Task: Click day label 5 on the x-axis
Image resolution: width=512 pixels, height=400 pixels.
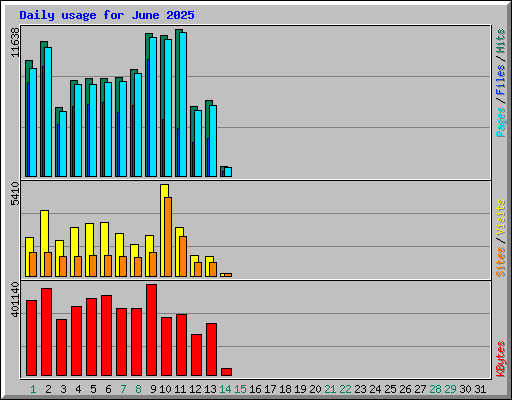Action: pyautogui.click(x=93, y=389)
